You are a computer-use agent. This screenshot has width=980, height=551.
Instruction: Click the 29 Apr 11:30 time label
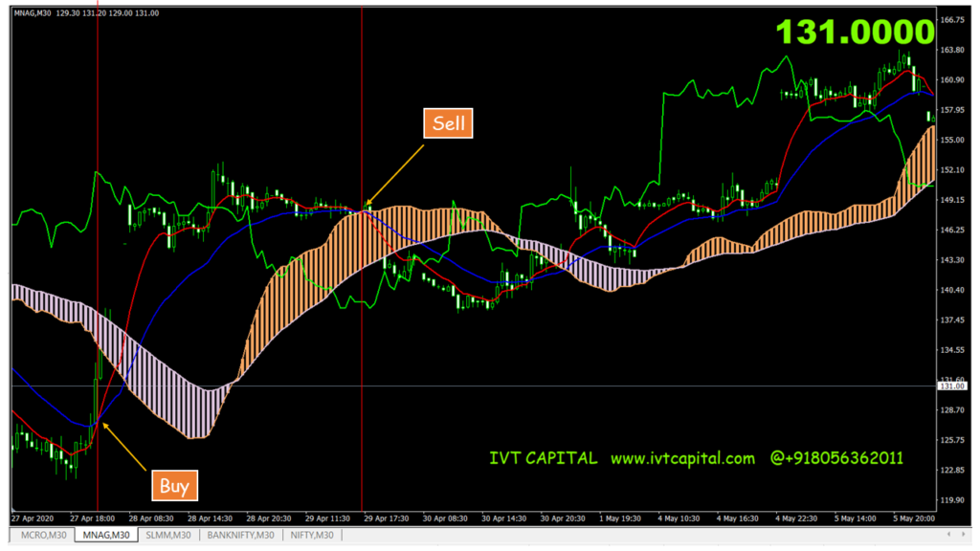coord(327,518)
